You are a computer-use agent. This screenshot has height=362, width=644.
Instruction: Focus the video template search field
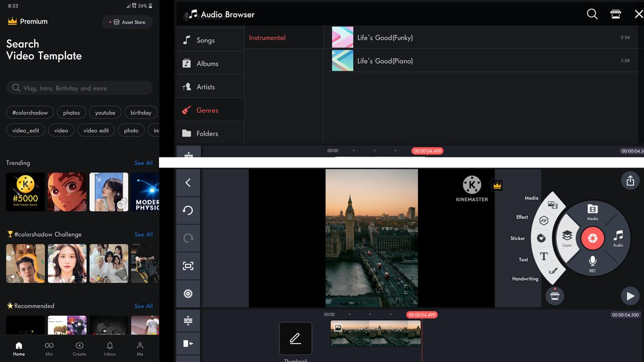click(79, 88)
